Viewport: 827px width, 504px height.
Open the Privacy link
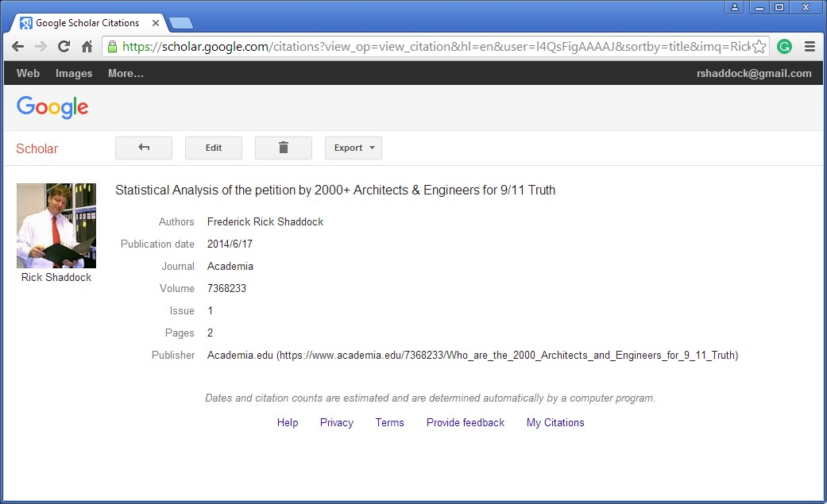pyautogui.click(x=337, y=423)
